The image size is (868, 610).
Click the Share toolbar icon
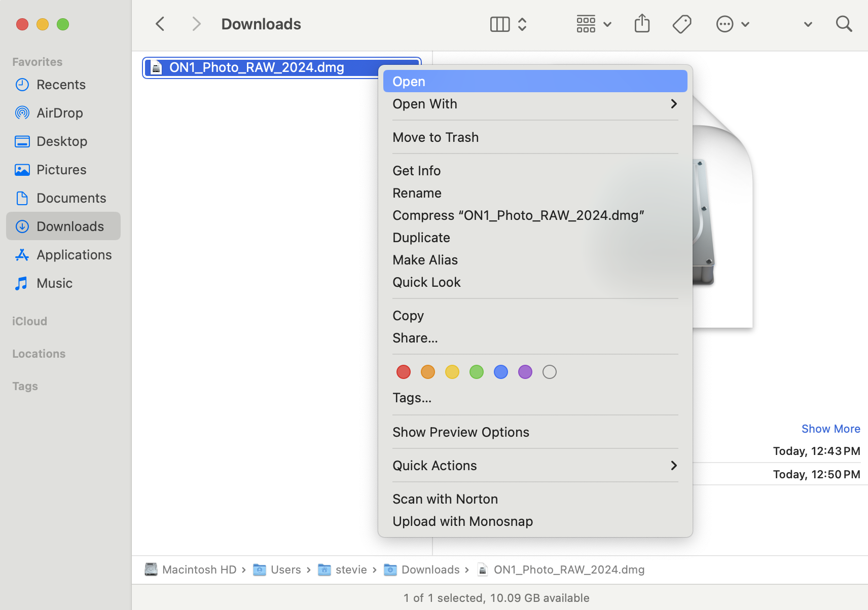pos(642,23)
